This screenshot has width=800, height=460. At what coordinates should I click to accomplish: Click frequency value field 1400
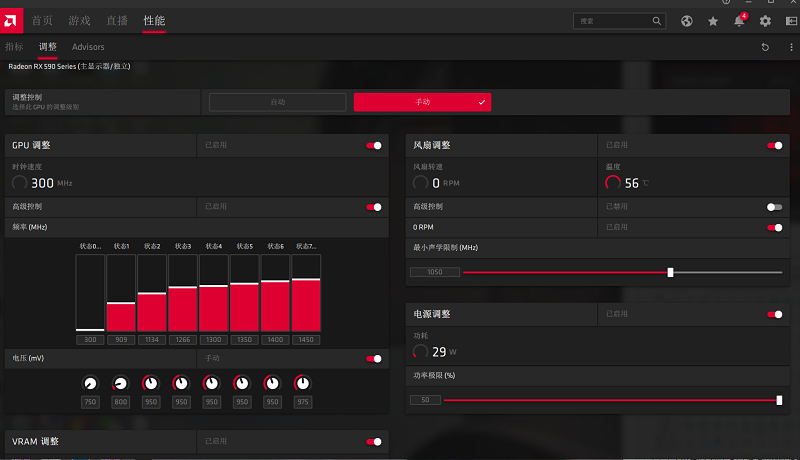[275, 340]
